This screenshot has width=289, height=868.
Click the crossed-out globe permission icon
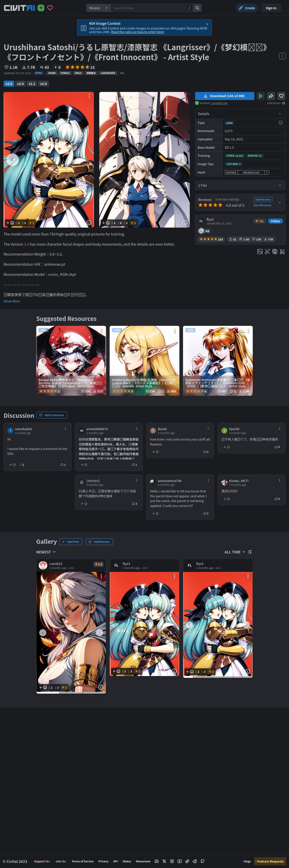coord(275,251)
